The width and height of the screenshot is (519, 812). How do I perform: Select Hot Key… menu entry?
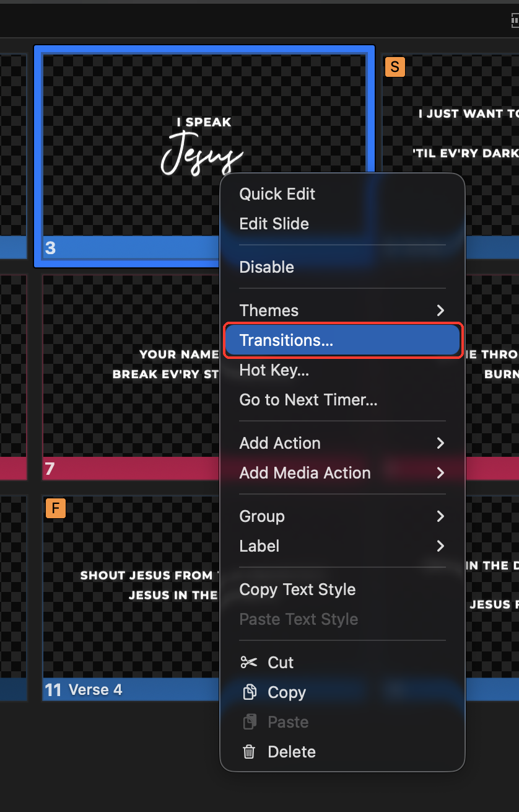[x=342, y=370]
